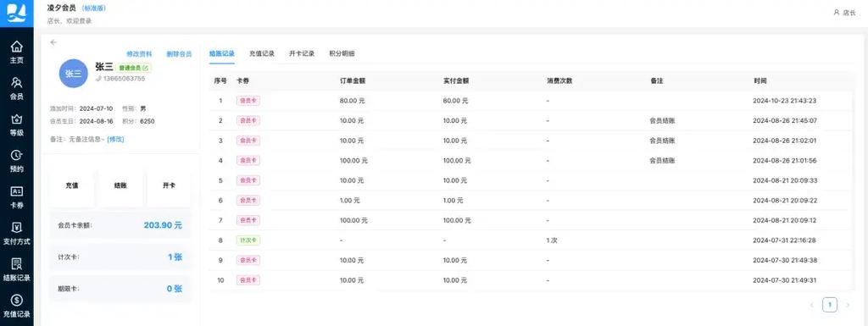Image resolution: width=868 pixels, height=326 pixels.
Task: Click the timestamp 2024-07-31 22:16:28
Action: coord(785,240)
